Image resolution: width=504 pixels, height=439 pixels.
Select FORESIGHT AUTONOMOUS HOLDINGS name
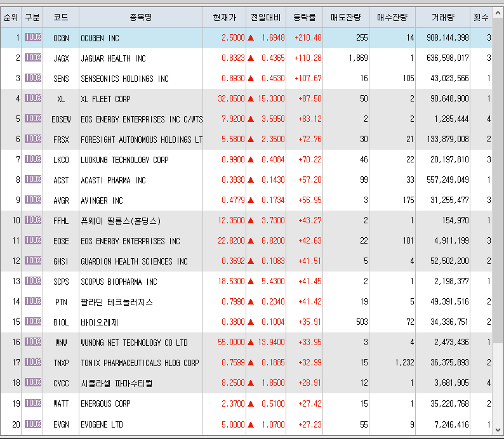coord(142,140)
